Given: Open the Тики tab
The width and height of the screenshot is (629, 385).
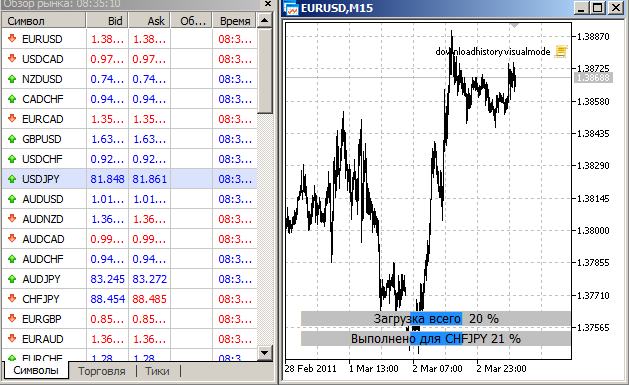Looking at the screenshot, I should [157, 371].
